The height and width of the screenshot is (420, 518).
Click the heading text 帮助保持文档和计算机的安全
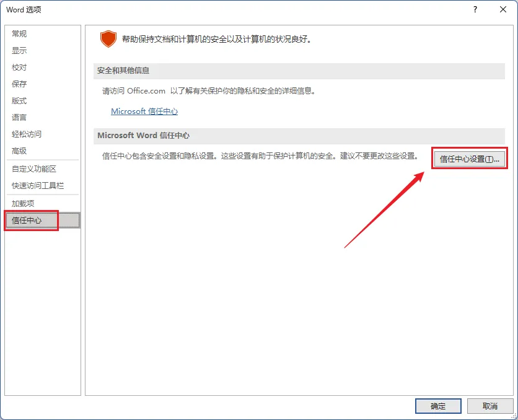point(217,39)
